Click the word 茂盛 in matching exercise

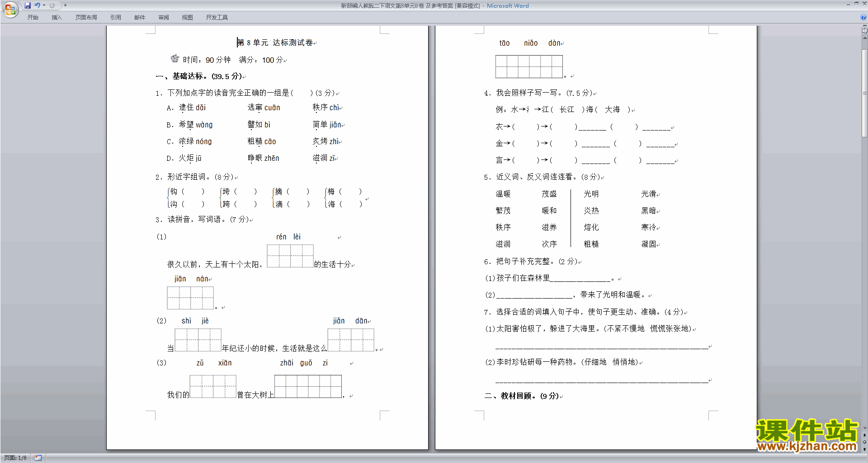coord(549,194)
